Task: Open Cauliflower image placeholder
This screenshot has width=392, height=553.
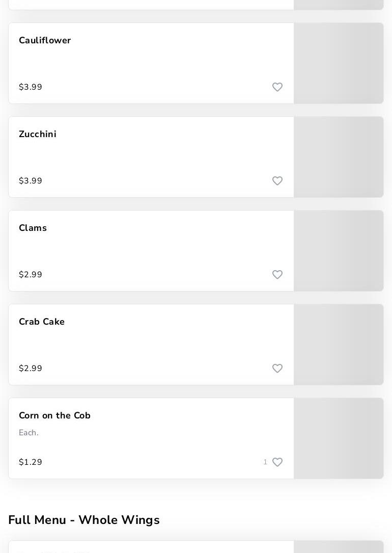Action: click(x=339, y=63)
